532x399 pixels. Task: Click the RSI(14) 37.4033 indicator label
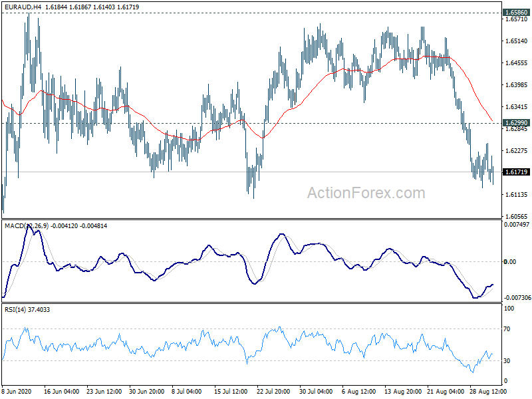[27, 309]
